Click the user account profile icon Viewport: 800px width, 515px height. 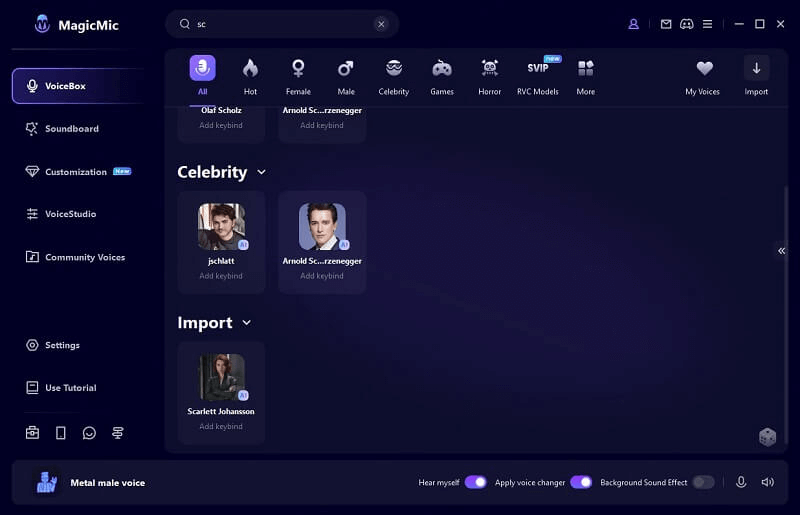pyautogui.click(x=633, y=24)
